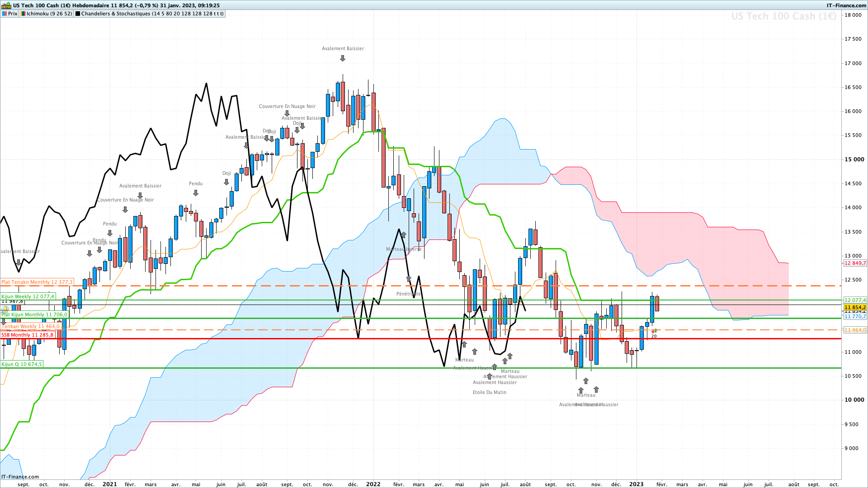Viewport: 868px width, 488px height.
Task: Click the yellow alert bell icon
Action: 5,310
